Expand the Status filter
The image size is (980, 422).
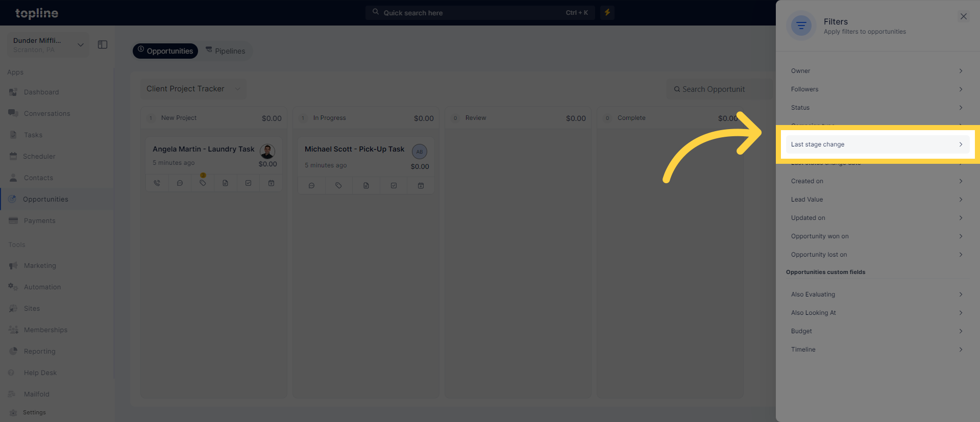tap(877, 108)
